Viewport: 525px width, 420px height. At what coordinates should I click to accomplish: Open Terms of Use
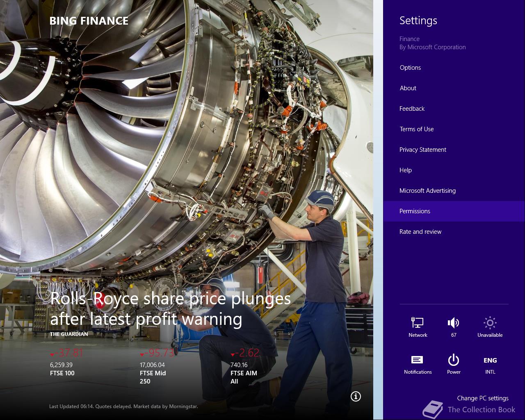pyautogui.click(x=454, y=129)
